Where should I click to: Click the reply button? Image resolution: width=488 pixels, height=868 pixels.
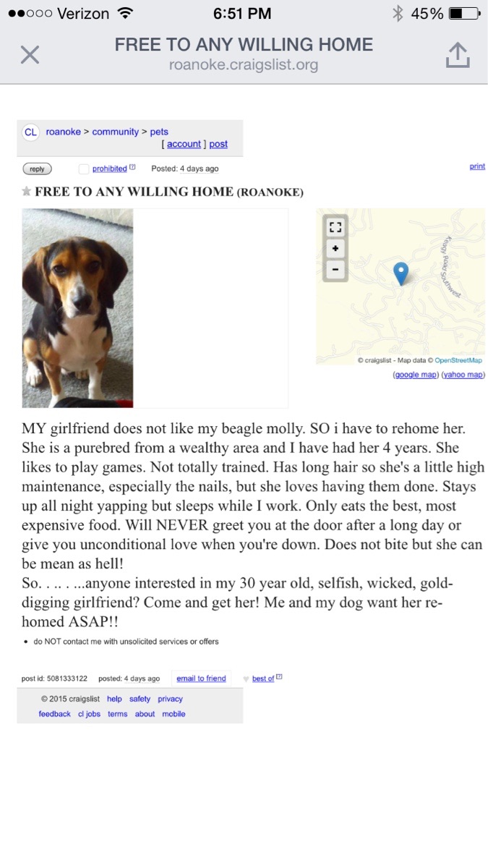click(x=37, y=168)
